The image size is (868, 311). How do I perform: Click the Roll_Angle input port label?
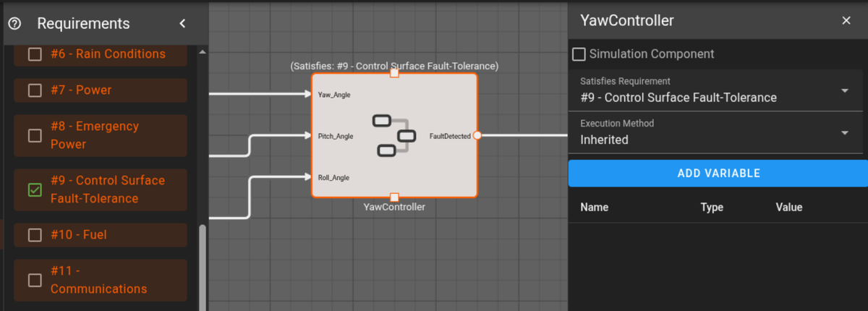[334, 177]
